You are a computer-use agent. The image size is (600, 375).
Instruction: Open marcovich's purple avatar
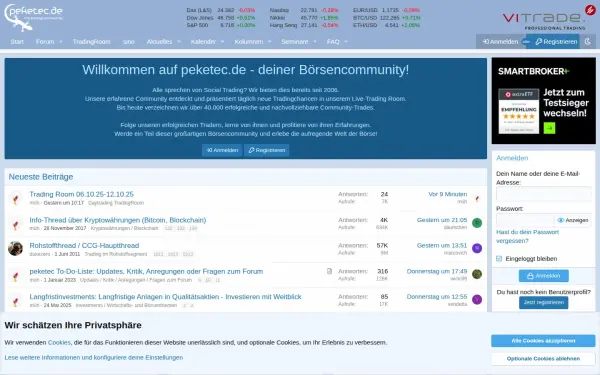tap(477, 248)
